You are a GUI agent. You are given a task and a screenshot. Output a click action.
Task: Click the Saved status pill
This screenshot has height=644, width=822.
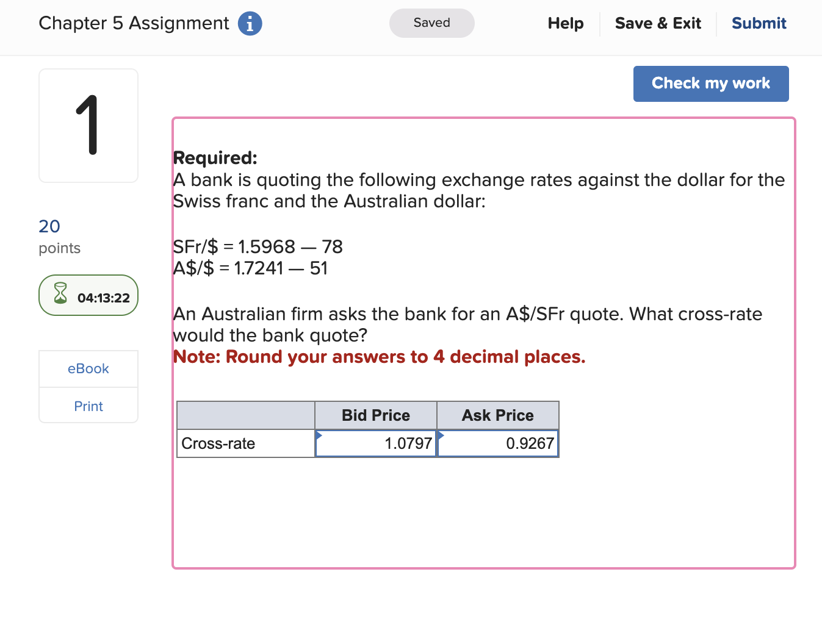click(x=431, y=23)
